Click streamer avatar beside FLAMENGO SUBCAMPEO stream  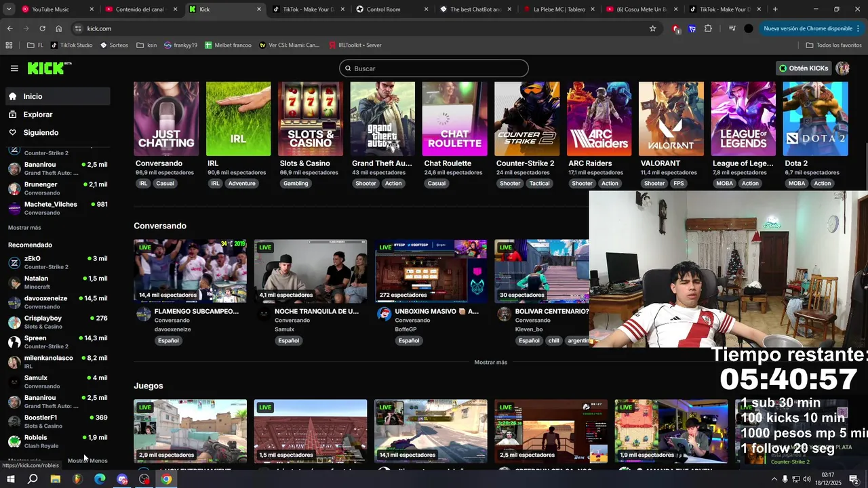[x=144, y=314]
